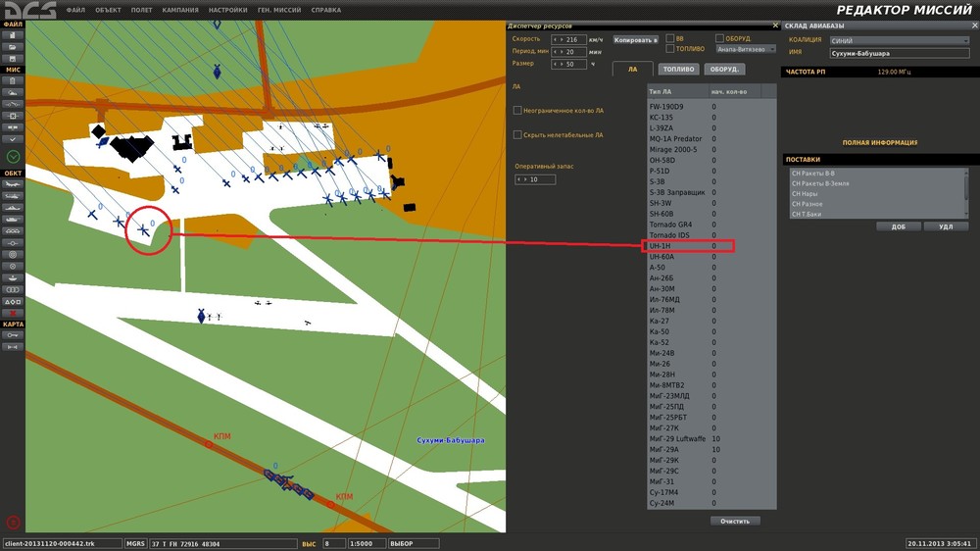Switch to the ТОПЛИВО tab
Screen dimensions: 980x551
click(679, 70)
